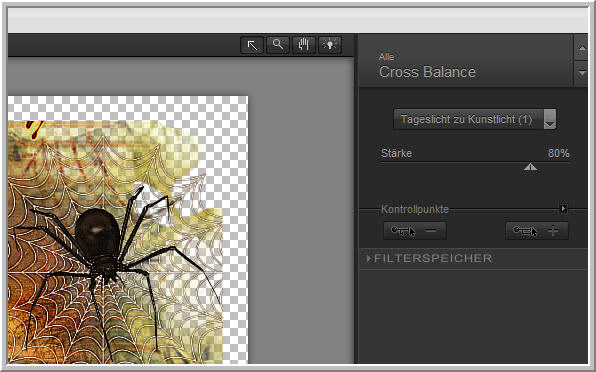Viewport: 596px width, 372px height.
Task: Click the down arrow beside Cross Balance
Action: pyautogui.click(x=582, y=73)
